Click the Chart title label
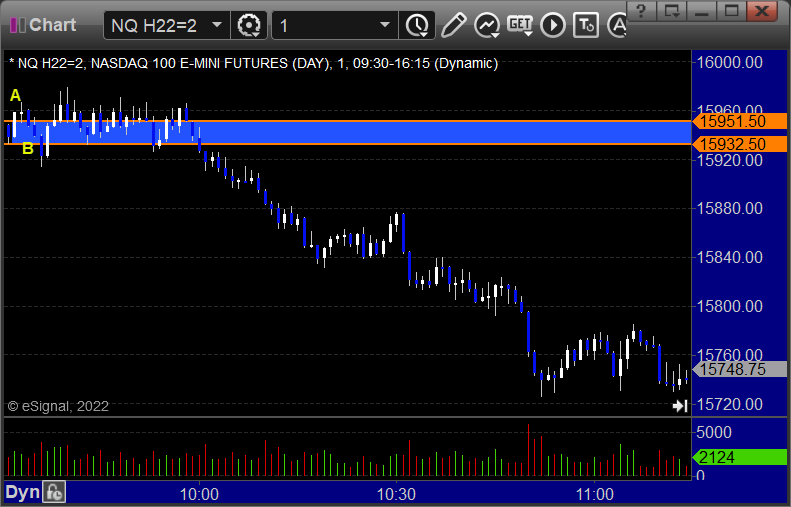 [52, 25]
